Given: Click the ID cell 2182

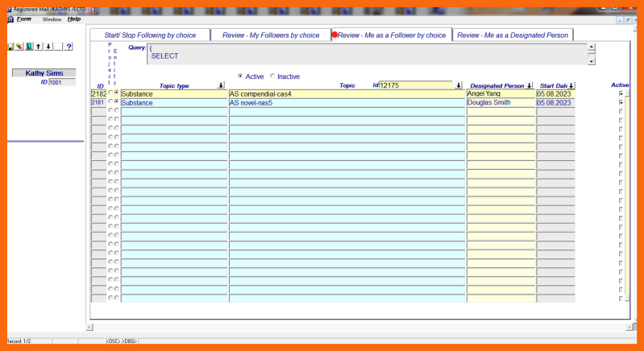Looking at the screenshot, I should [x=98, y=94].
